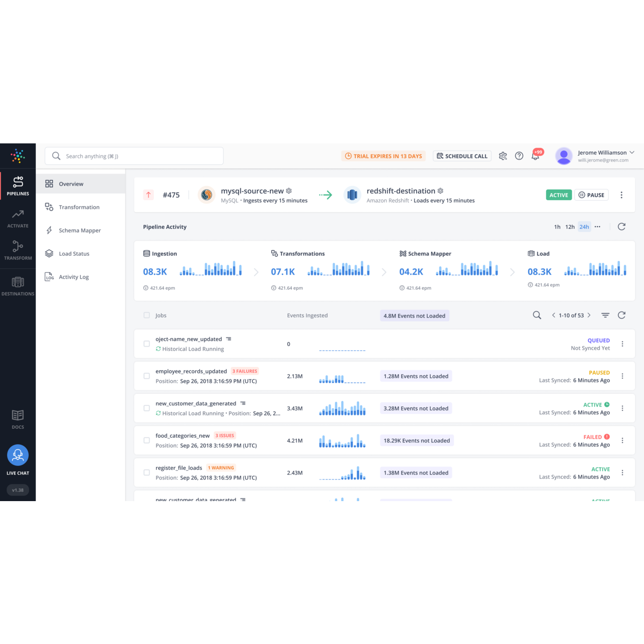Click the Schedule Call button
The width and height of the screenshot is (644, 644).
point(462,156)
